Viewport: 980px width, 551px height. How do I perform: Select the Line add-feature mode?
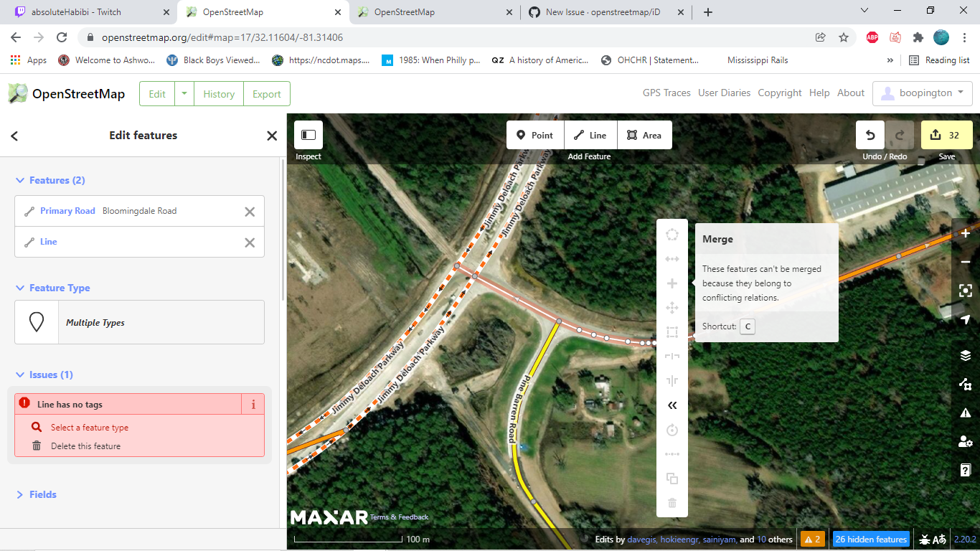click(590, 135)
